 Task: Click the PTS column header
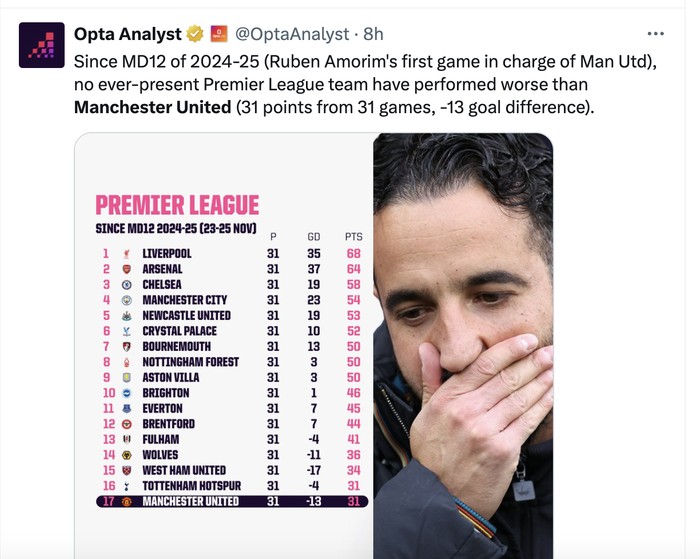(x=353, y=236)
